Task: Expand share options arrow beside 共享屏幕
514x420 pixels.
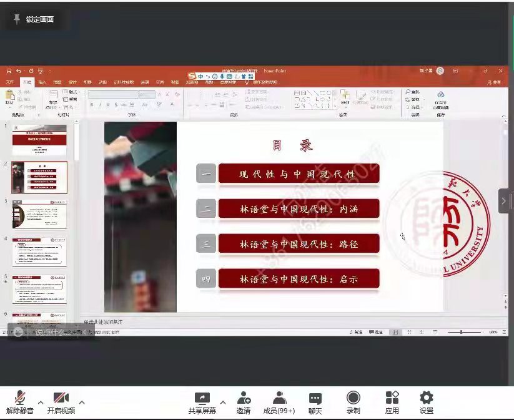Action: 223,403
